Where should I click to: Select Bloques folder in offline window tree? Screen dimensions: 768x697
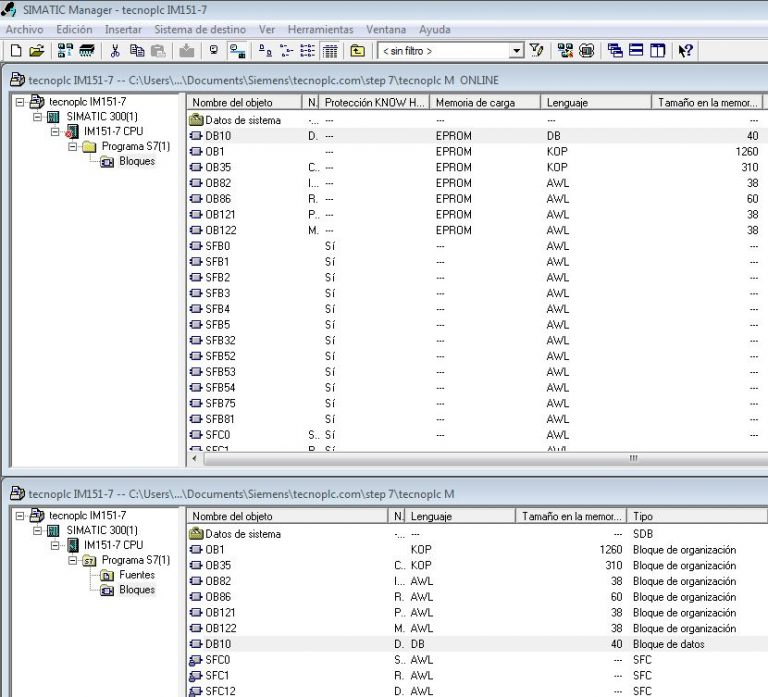click(137, 590)
